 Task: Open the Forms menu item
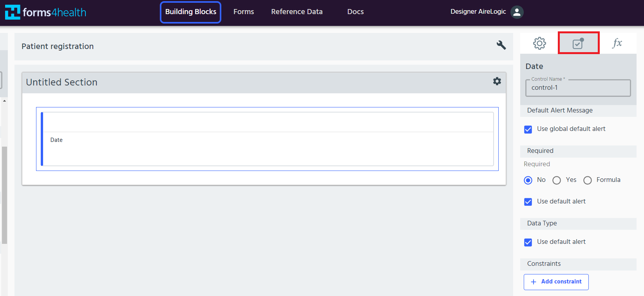[244, 12]
